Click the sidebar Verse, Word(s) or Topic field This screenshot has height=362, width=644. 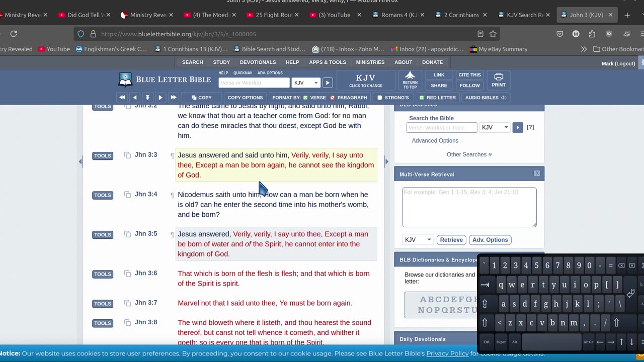point(442,128)
